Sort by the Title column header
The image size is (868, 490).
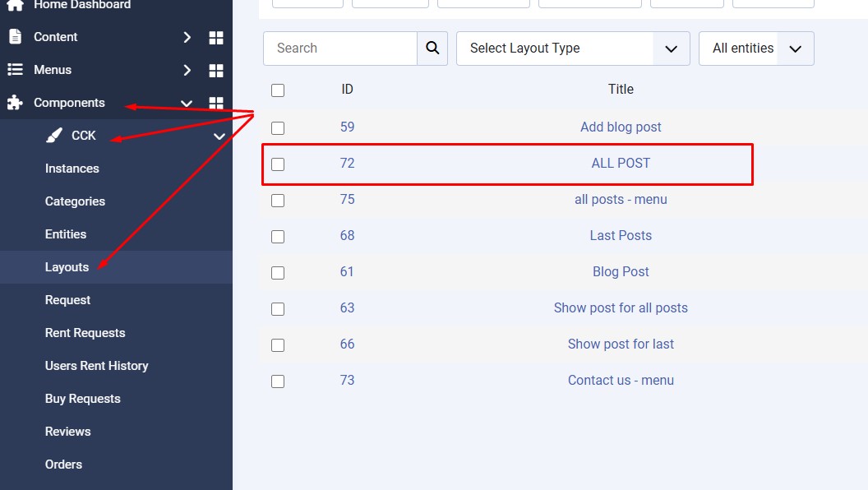[621, 89]
